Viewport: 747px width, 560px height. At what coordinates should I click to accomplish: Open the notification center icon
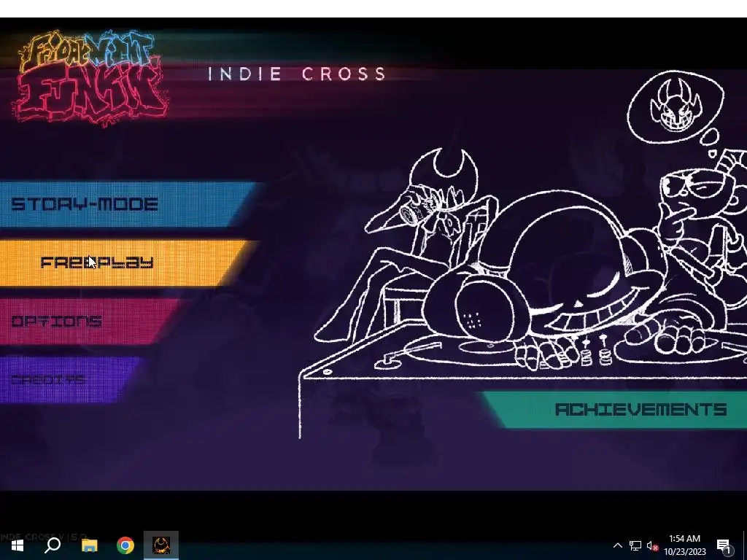(724, 545)
